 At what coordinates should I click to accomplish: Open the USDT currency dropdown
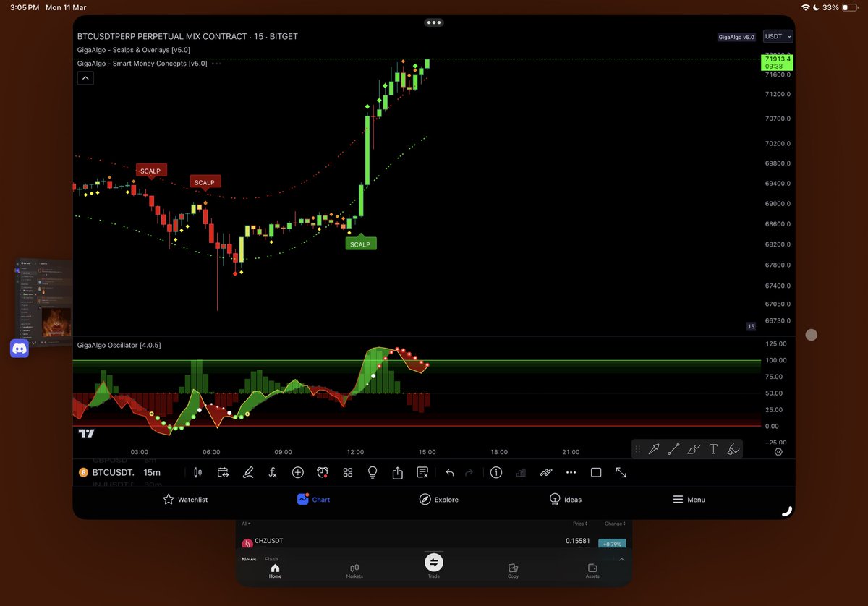(x=778, y=37)
